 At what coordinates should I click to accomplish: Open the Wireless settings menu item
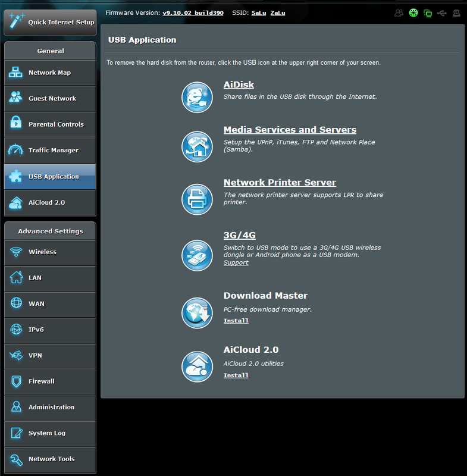(50, 253)
